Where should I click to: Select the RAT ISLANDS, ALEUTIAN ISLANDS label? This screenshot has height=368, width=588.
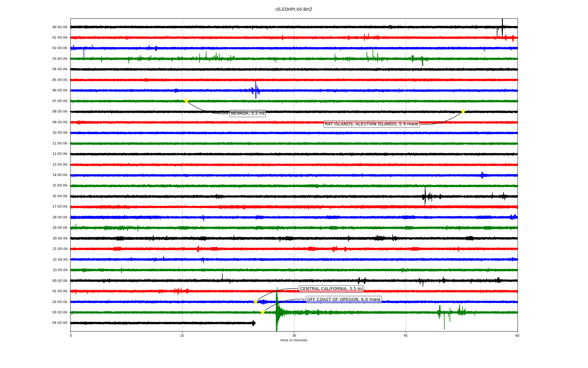[371, 124]
